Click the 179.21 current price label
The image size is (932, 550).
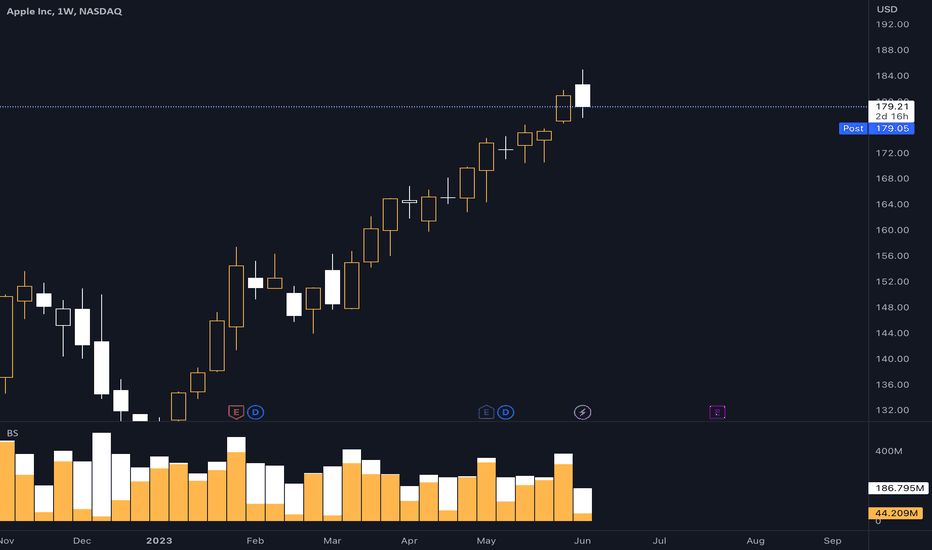click(x=892, y=106)
